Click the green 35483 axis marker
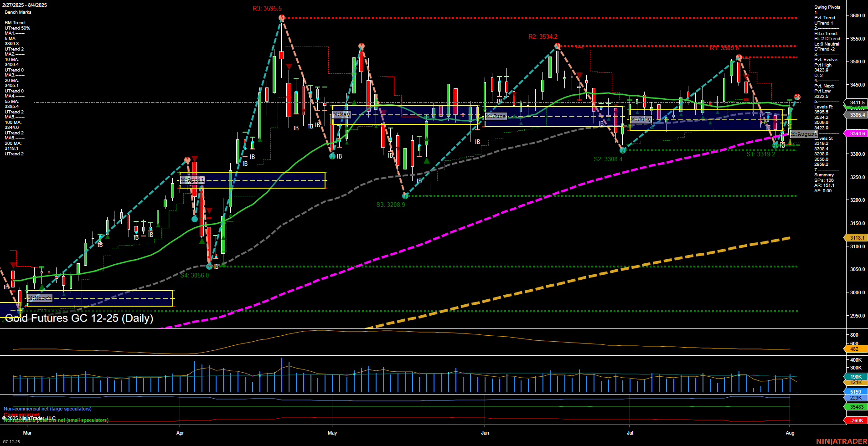Viewport: 868px width, 446px height. coord(856,407)
